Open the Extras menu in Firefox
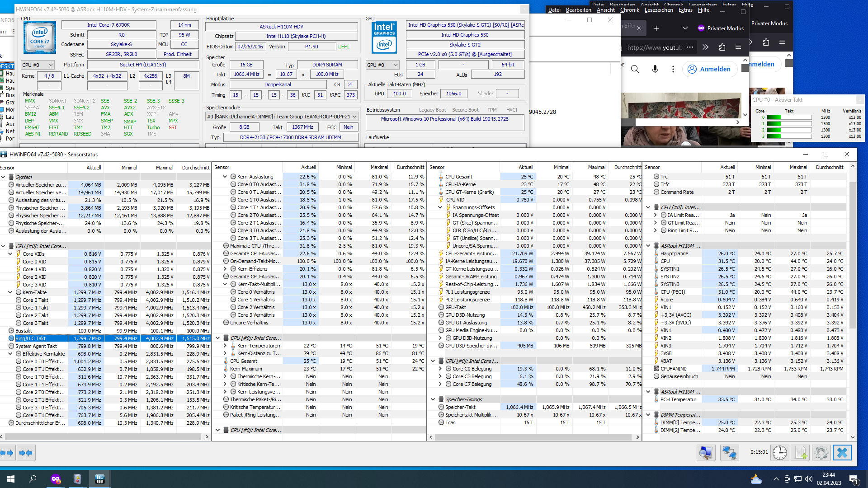868x488 pixels. tap(685, 10)
